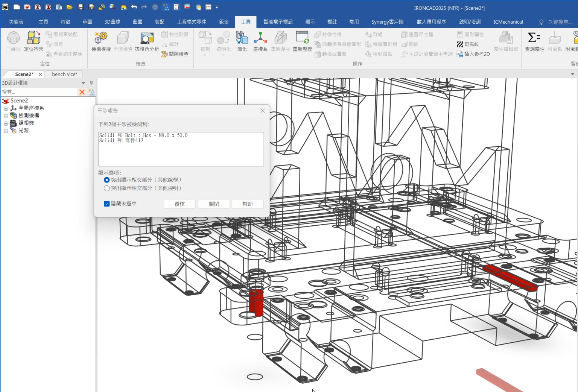Expand the 光源 tree node
The width and height of the screenshot is (578, 392).
[x=6, y=131]
